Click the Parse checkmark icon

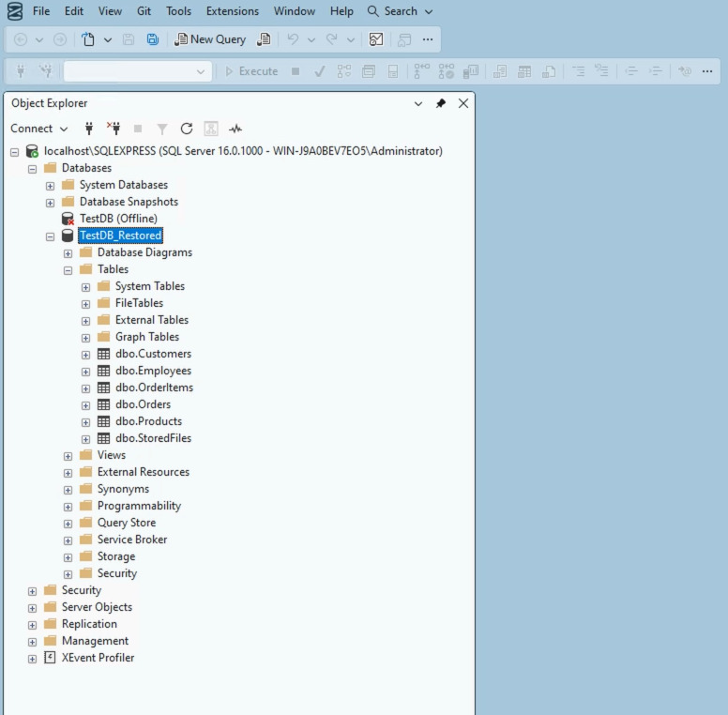[x=319, y=71]
